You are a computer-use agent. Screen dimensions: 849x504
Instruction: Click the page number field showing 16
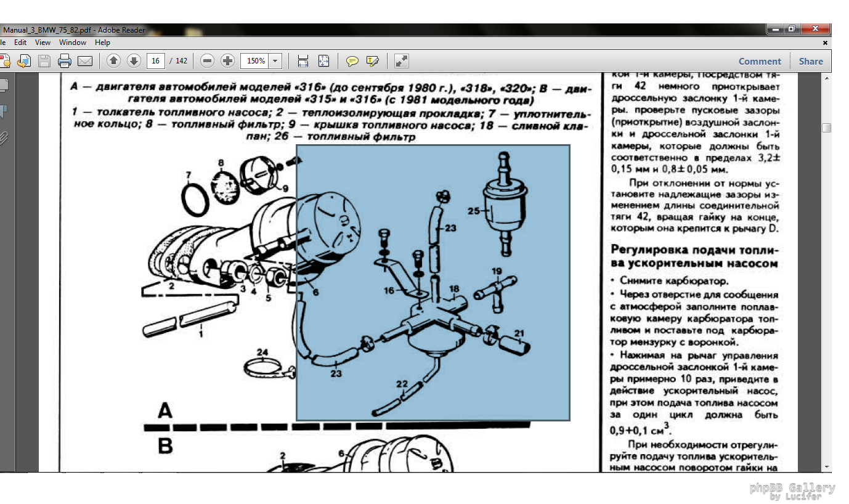tap(156, 61)
